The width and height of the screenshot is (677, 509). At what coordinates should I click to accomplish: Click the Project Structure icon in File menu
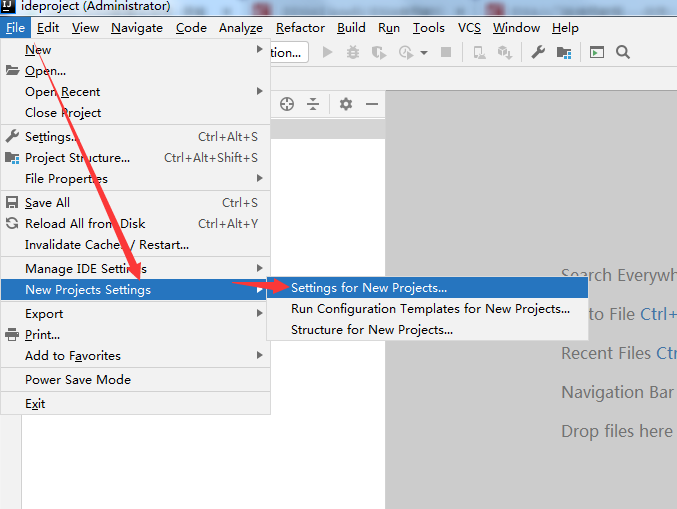click(x=12, y=158)
